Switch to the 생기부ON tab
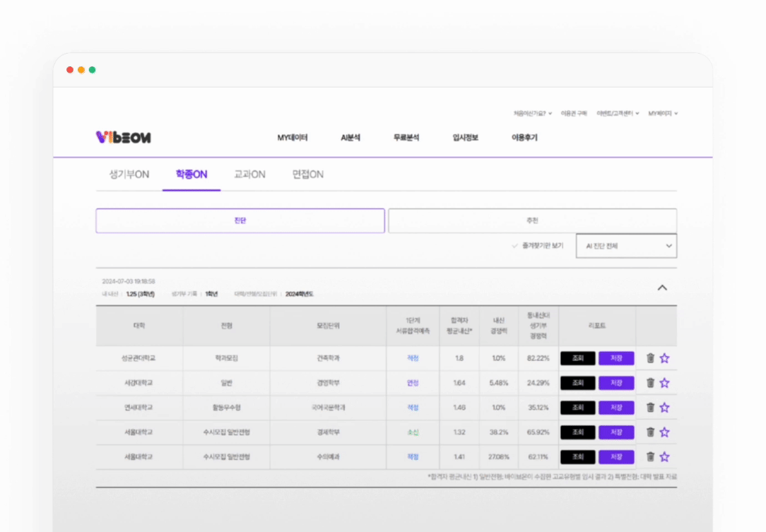Image resolution: width=766 pixels, height=532 pixels. [x=129, y=175]
